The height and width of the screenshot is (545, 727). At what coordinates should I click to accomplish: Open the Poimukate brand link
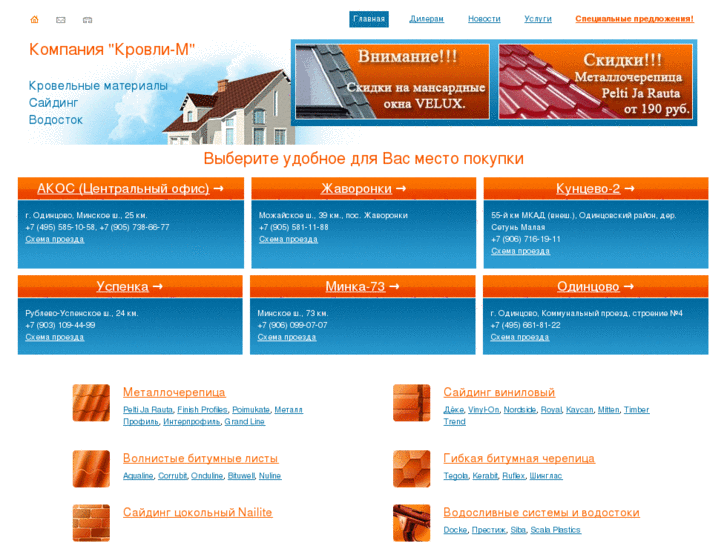[251, 410]
